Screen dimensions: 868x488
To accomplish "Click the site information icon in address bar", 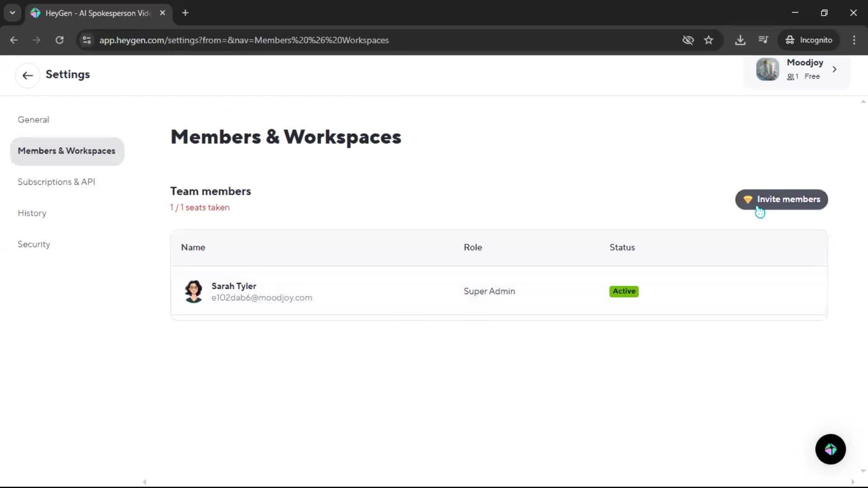I will click(87, 40).
